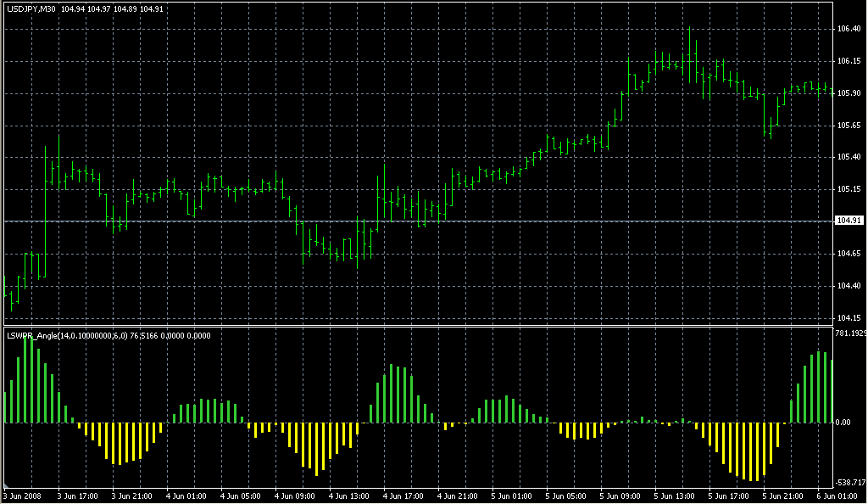Click the 105.65 price axis label
This screenshot has height=504, width=868.
(x=849, y=126)
